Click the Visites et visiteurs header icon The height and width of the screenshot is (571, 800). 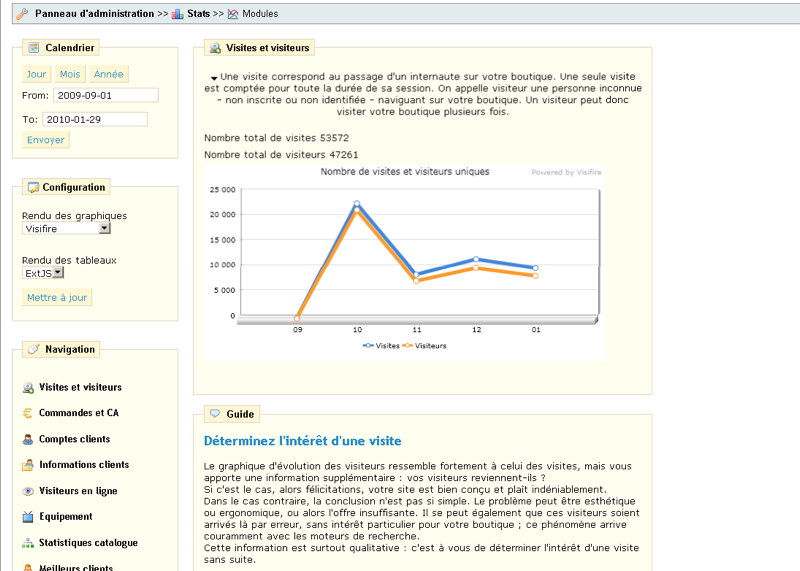215,48
